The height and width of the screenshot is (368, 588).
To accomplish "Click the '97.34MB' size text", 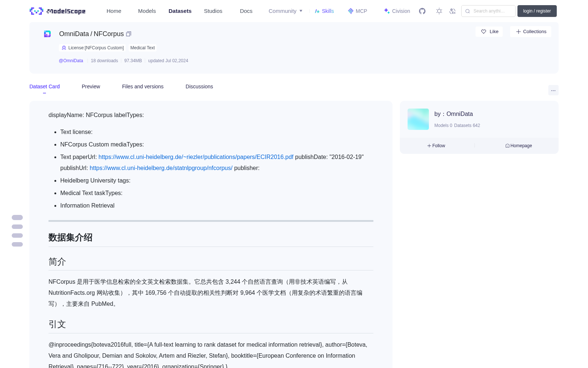I will pyautogui.click(x=133, y=61).
